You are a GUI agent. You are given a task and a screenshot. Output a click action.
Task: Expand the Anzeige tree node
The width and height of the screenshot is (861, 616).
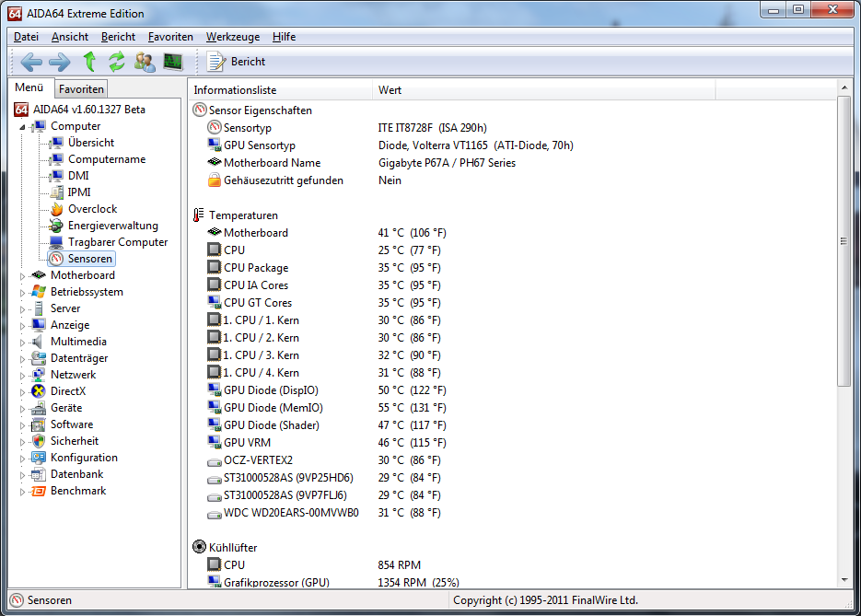tap(22, 326)
